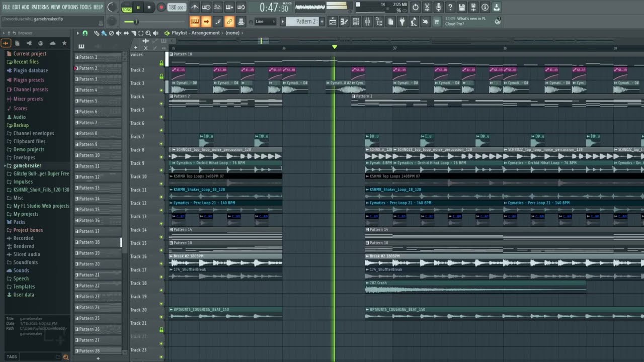Save the project with the floppy icon
This screenshot has width=644, height=362.
pyautogui.click(x=462, y=7)
